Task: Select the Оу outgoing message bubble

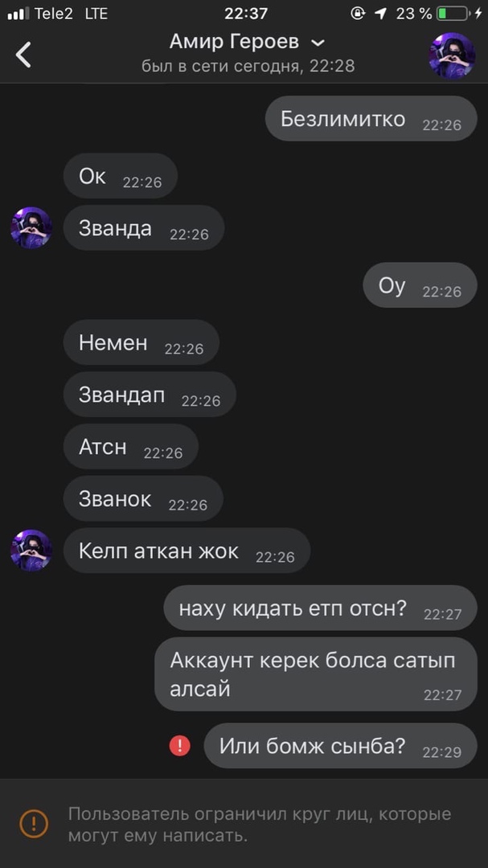Action: 420,285
